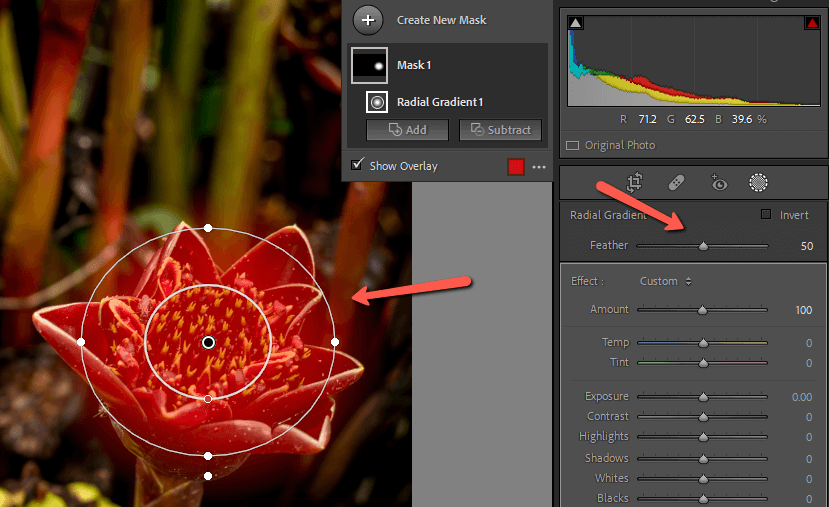Click the histogram graph
Image resolution: width=829 pixels, height=507 pixels.
pos(694,61)
